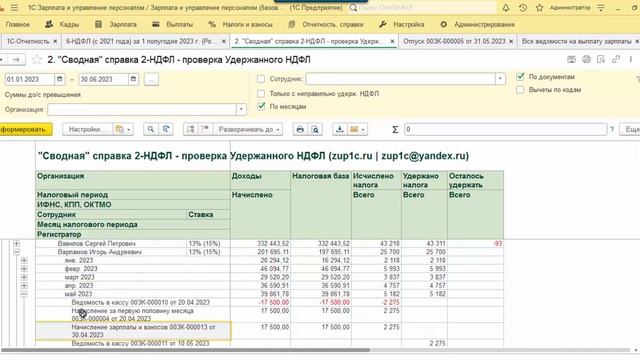Screen dimensions: 640x360
Task: Open the Главное menu section
Action: click(x=18, y=24)
